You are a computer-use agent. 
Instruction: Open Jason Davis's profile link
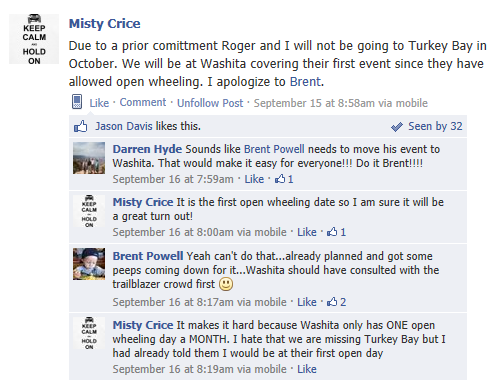coord(124,126)
